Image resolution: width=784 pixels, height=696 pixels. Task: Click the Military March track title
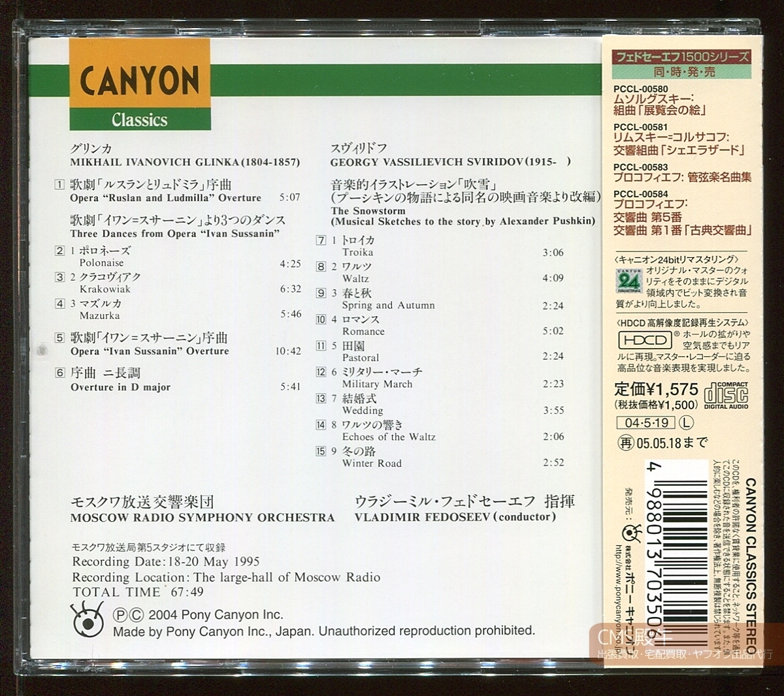pyautogui.click(x=377, y=384)
